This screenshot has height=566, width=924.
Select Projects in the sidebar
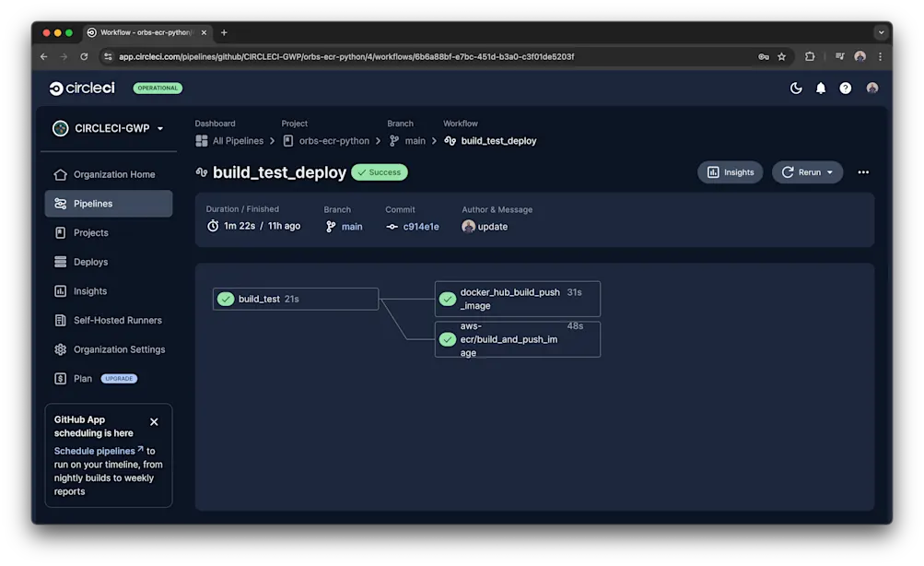point(91,232)
